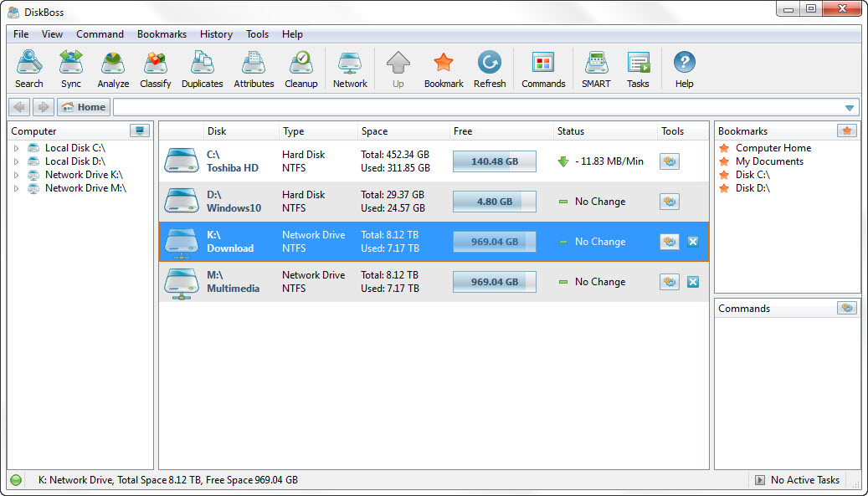Click the status indicator in status bar
This screenshot has width=868, height=496.
(x=16, y=480)
